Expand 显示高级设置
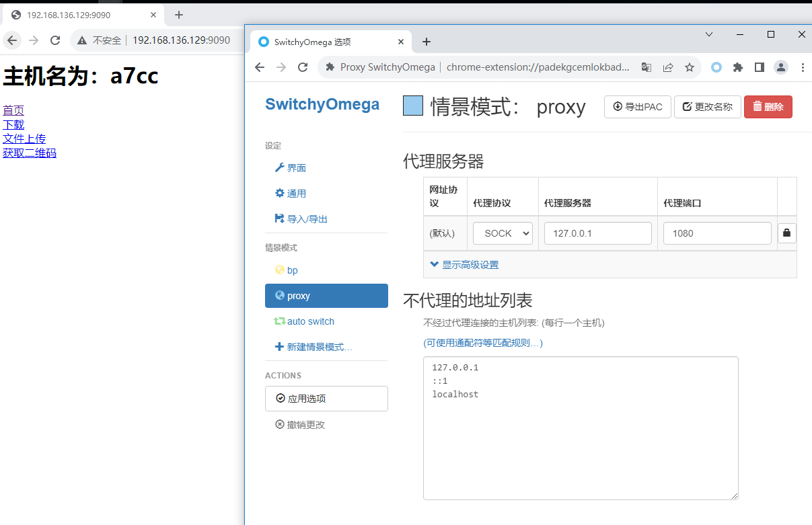This screenshot has width=812, height=525. (464, 265)
